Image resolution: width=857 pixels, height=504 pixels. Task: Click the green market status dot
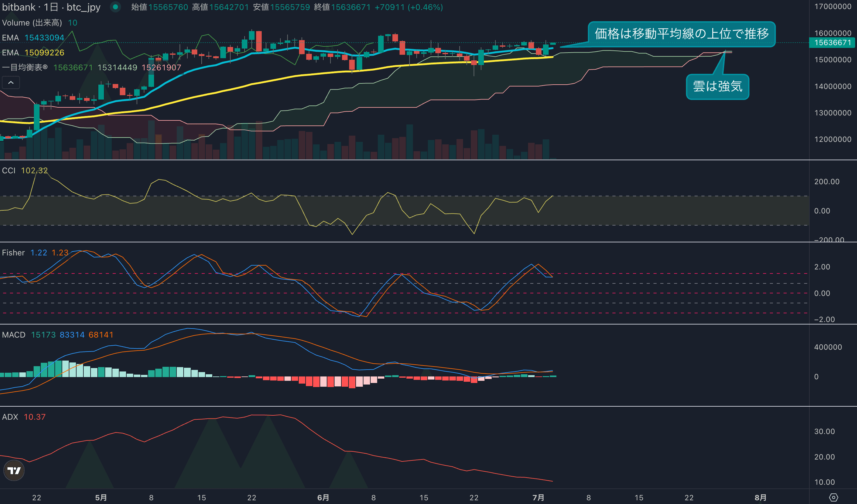[115, 7]
